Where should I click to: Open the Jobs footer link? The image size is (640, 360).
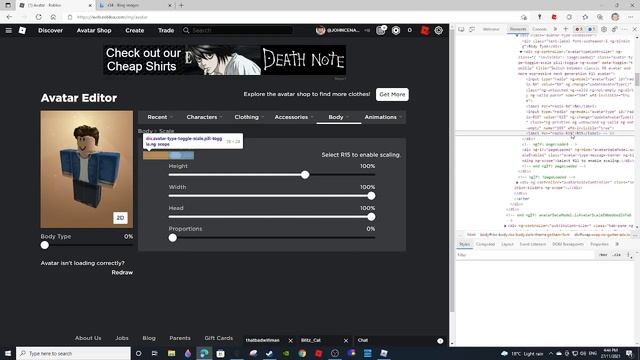122,338
